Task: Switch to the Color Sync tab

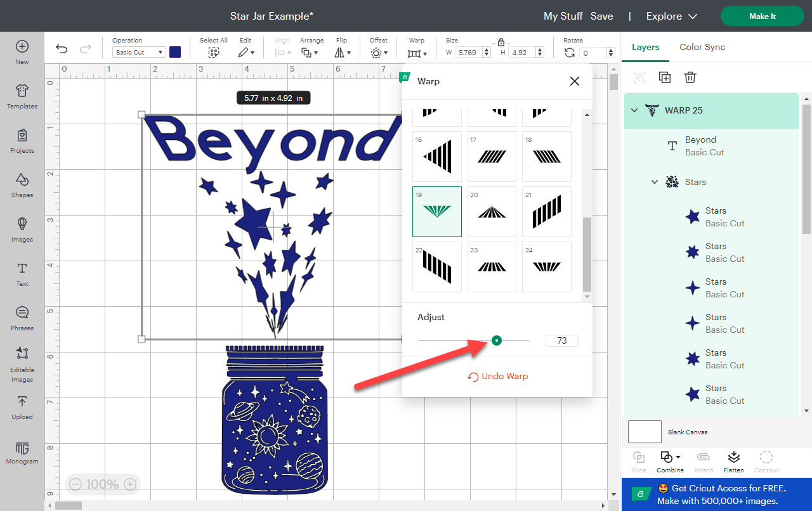Action: pos(702,47)
